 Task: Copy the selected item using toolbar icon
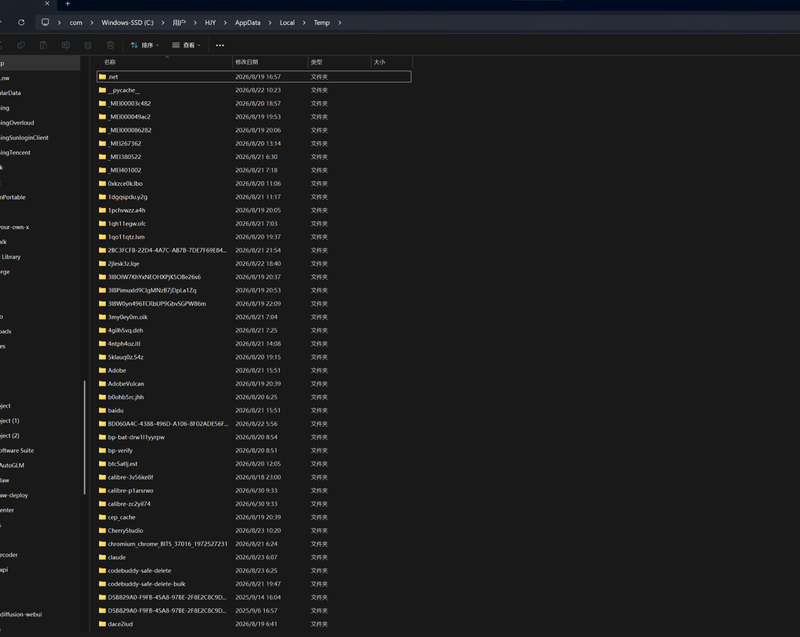coord(21,45)
